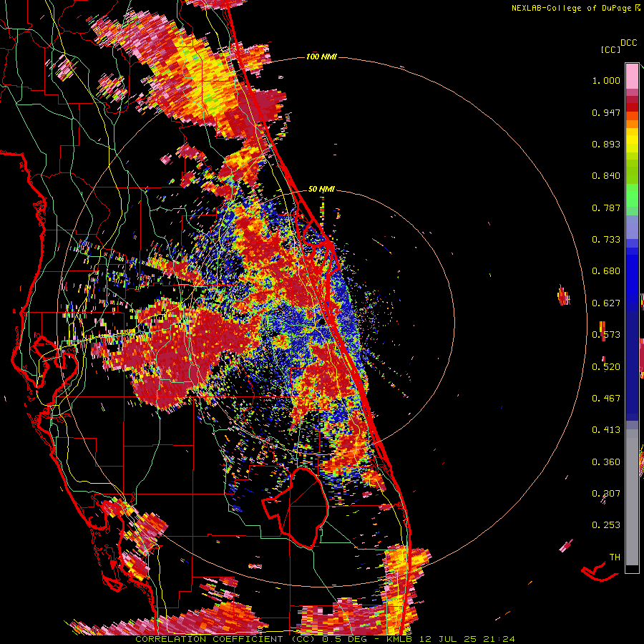Image resolution: width=644 pixels, height=644 pixels.
Task: Select the 0.893 scale value
Action: click(x=606, y=144)
